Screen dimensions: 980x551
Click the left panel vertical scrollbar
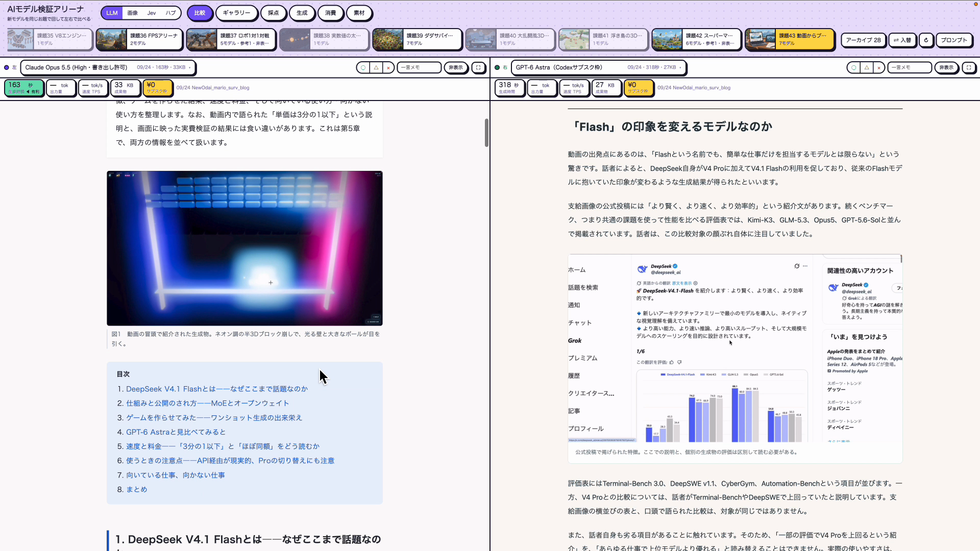coord(486,133)
